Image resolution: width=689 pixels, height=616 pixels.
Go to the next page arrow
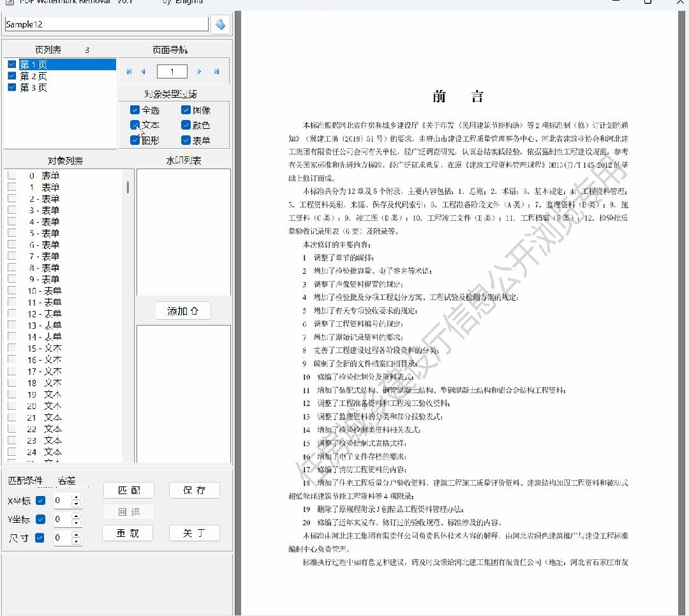pos(200,71)
